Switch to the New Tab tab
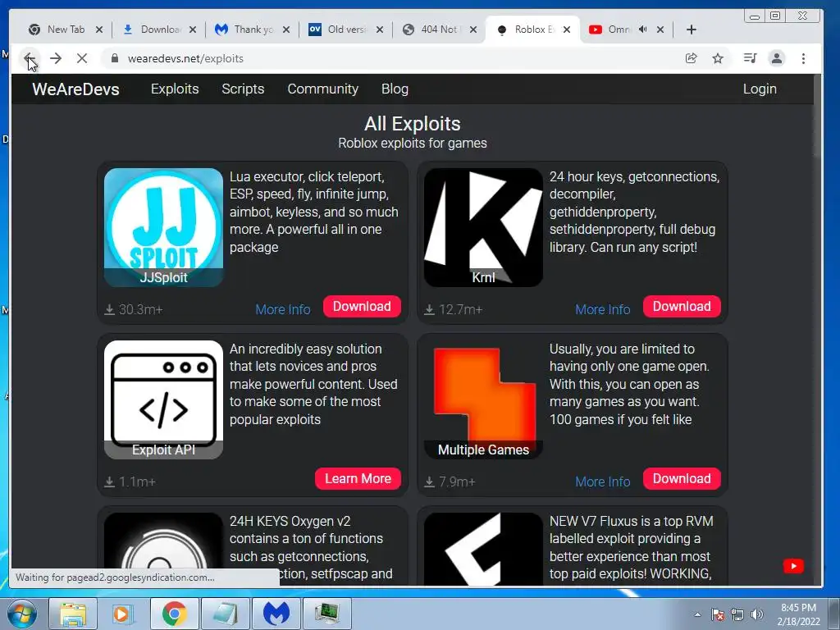Image resolution: width=840 pixels, height=630 pixels. click(66, 30)
